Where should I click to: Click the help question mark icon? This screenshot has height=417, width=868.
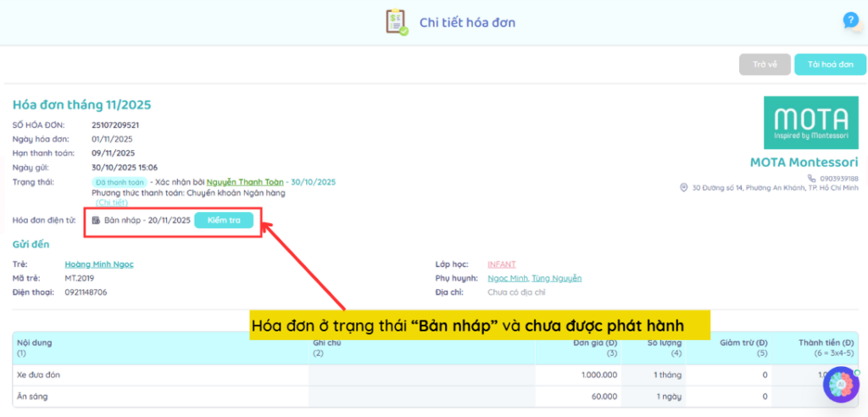[x=850, y=21]
